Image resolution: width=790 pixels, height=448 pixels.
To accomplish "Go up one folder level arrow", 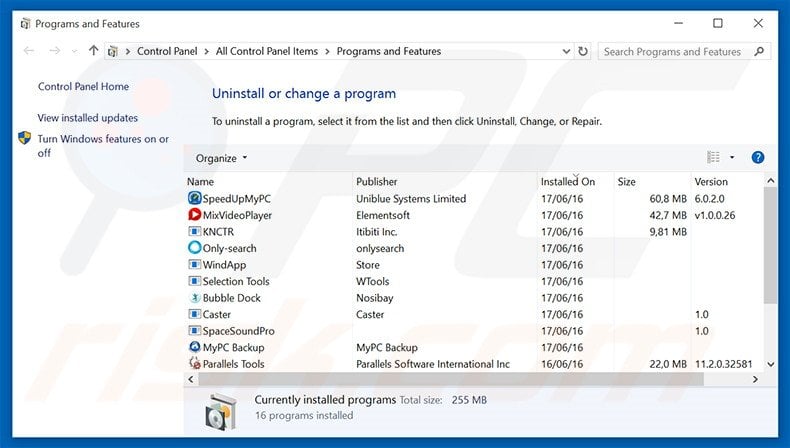I will (93, 50).
